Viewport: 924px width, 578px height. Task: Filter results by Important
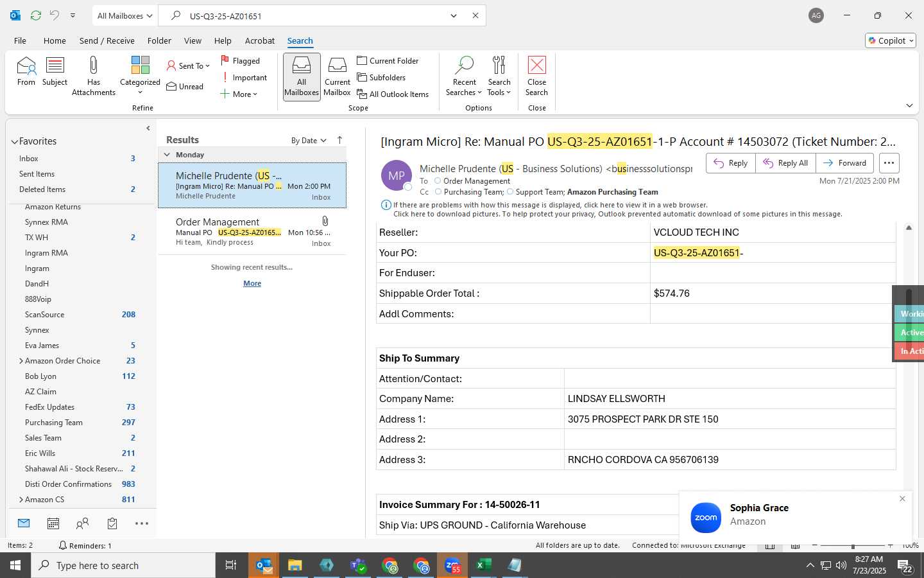click(x=244, y=77)
